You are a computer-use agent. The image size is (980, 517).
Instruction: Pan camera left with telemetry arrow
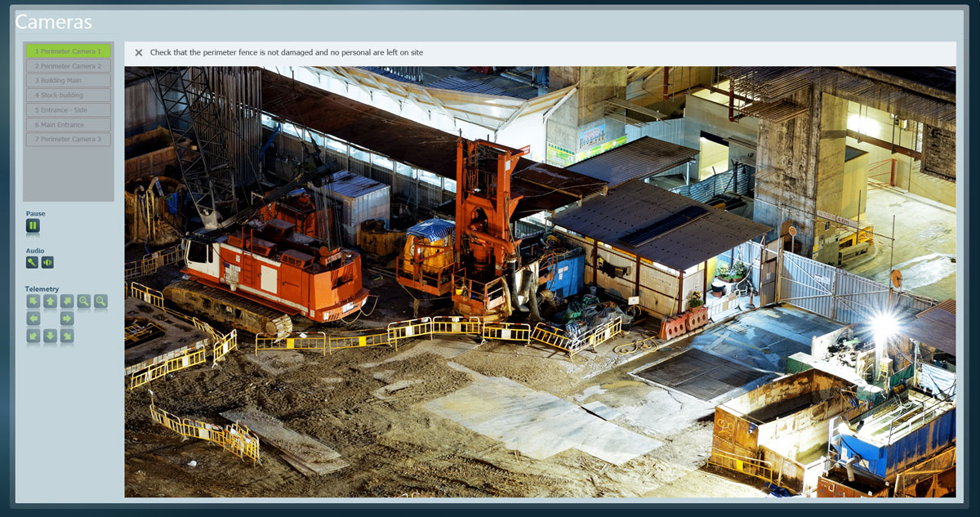(33, 319)
